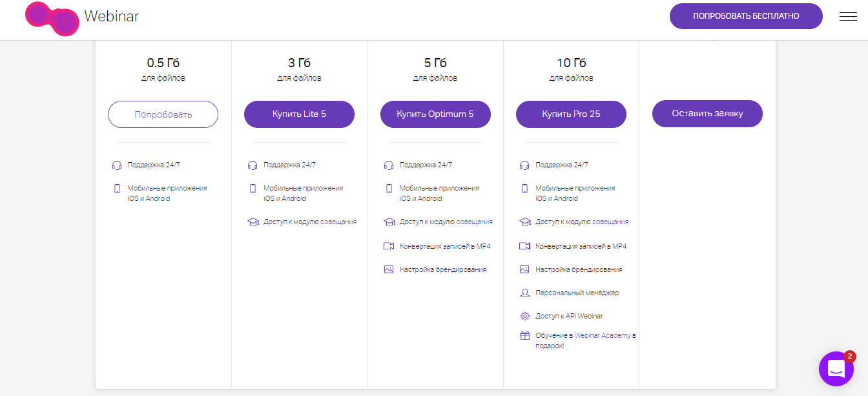Click the gear icon for API Webinar access

[524, 316]
